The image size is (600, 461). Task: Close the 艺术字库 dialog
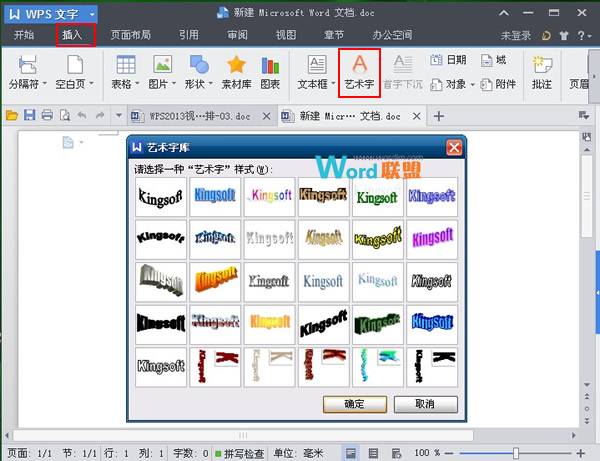coord(454,147)
